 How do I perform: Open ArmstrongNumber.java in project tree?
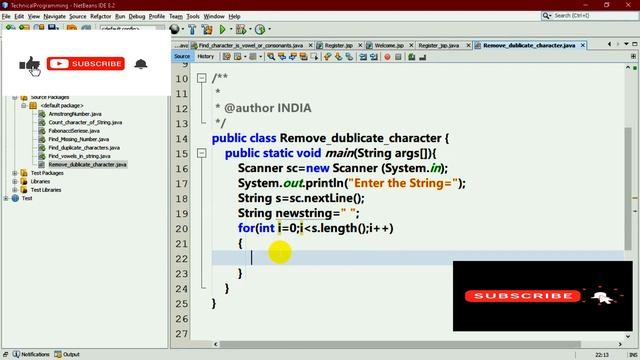(75, 114)
